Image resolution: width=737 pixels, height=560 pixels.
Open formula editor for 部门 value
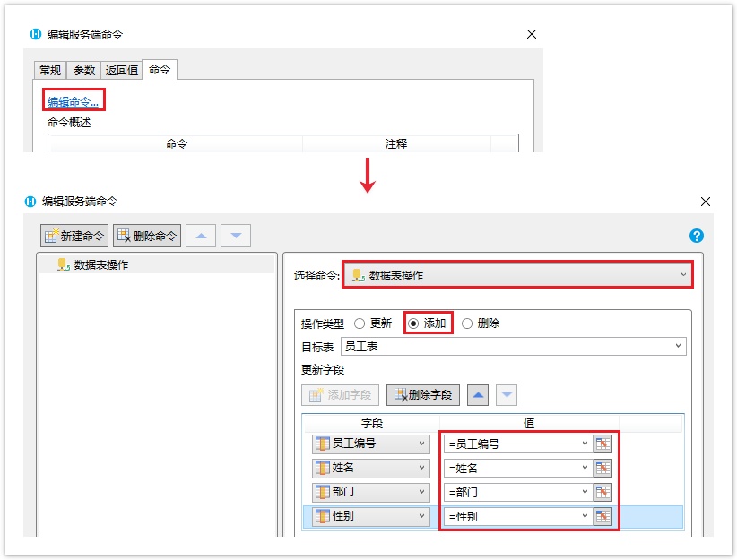[x=603, y=492]
